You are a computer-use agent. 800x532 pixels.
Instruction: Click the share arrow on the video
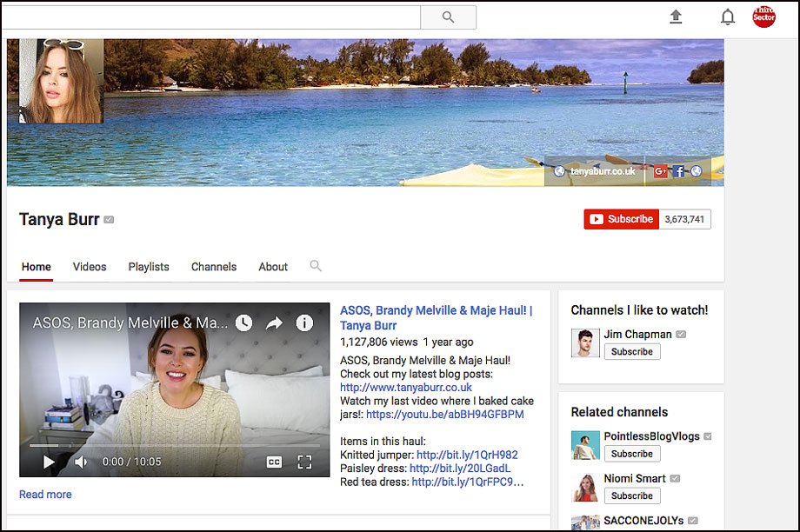275,323
